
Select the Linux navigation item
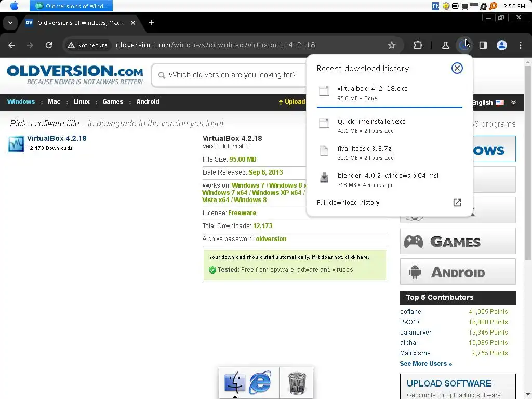point(82,102)
